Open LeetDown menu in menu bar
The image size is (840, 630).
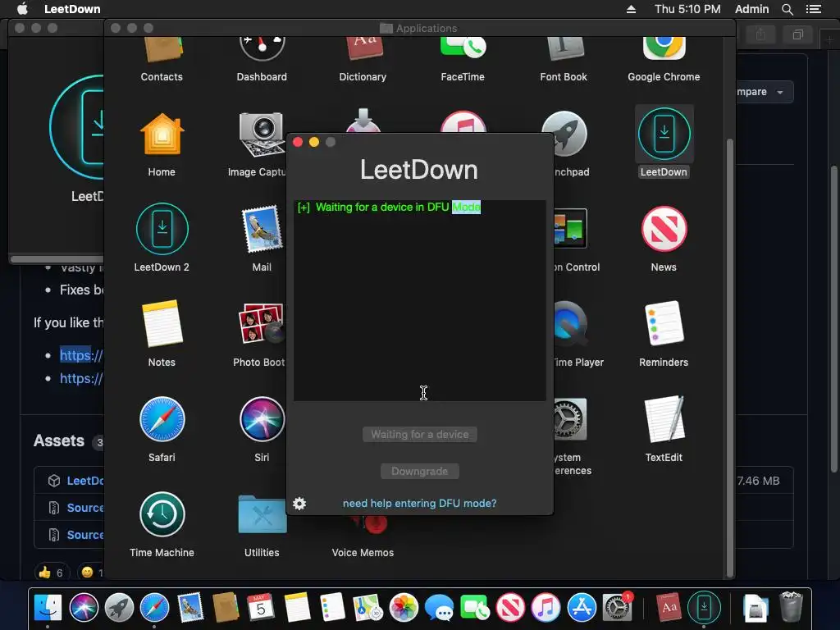click(x=72, y=8)
